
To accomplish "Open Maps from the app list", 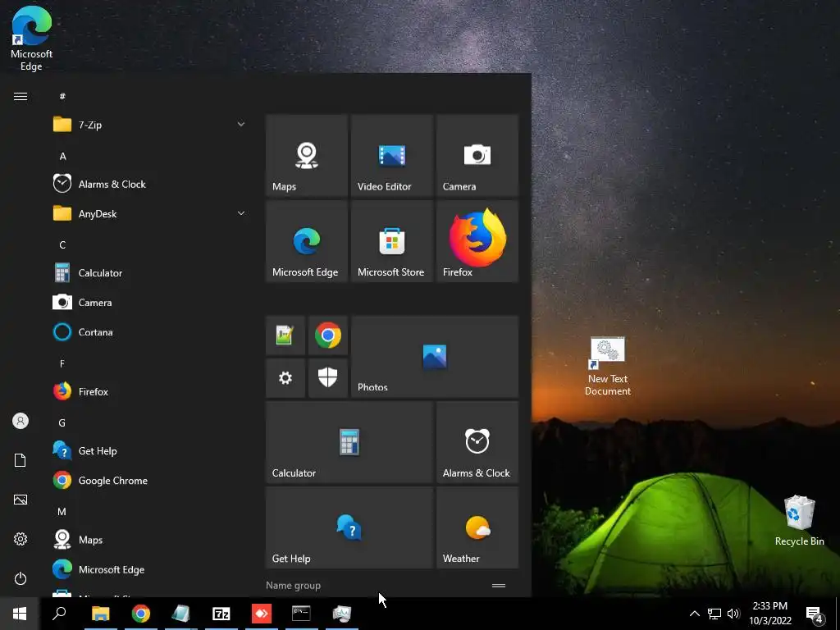I will click(x=150, y=540).
